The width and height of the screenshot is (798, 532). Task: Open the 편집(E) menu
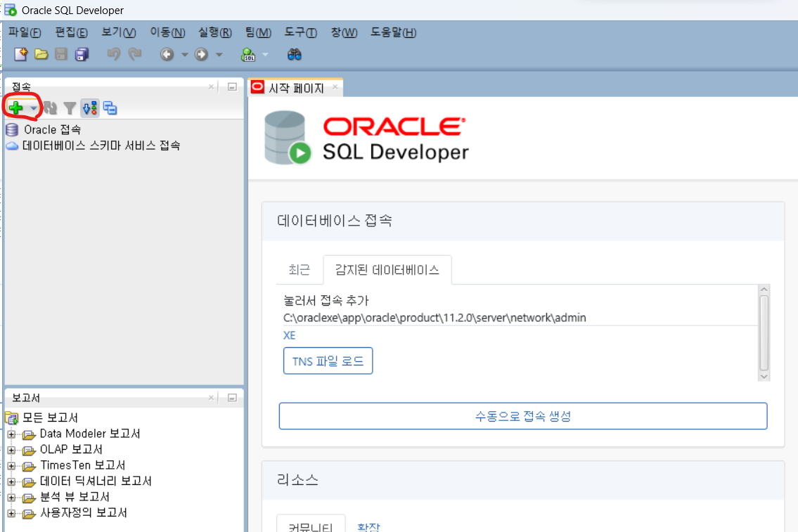71,32
